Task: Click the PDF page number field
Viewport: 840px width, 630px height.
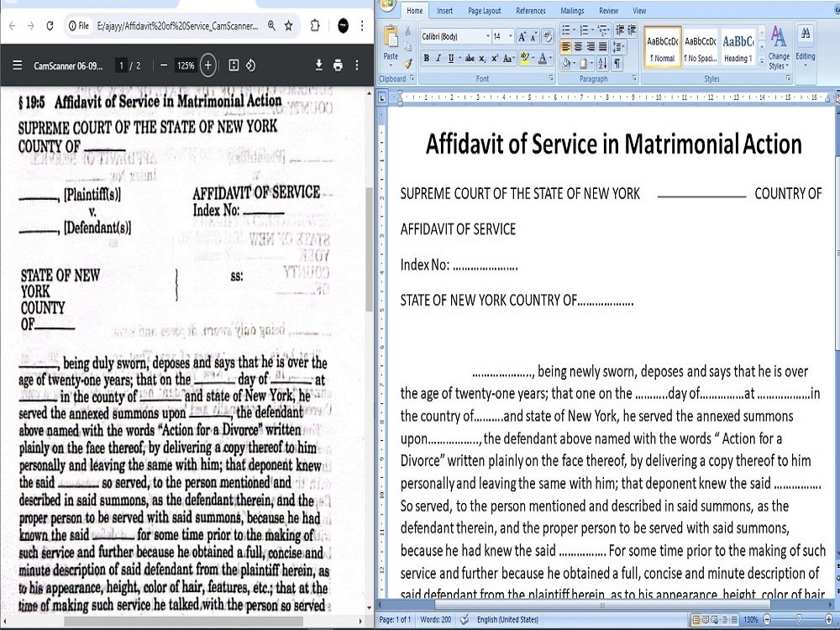Action: point(121,66)
